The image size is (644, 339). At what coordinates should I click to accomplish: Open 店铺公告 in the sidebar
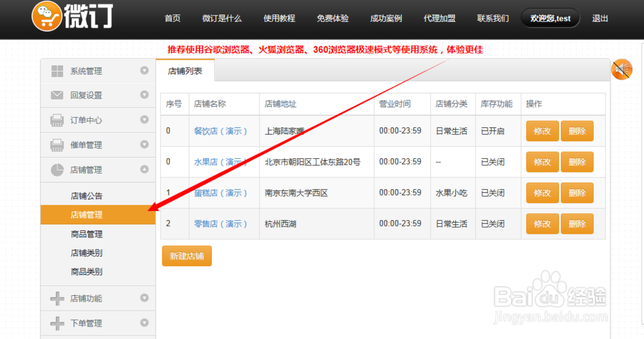coord(86,196)
